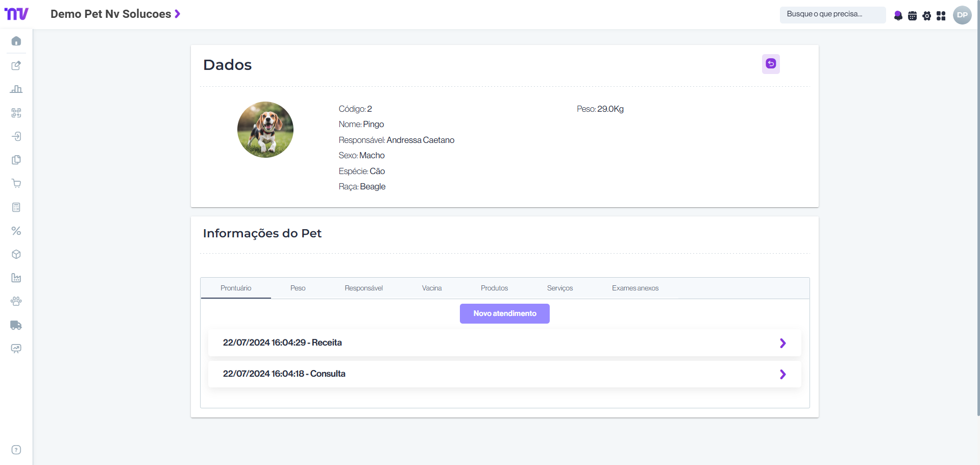Viewport: 980px width, 465px height.
Task: Click the text '22/07/2024 16:04:29 - Receita'
Action: tap(282, 342)
